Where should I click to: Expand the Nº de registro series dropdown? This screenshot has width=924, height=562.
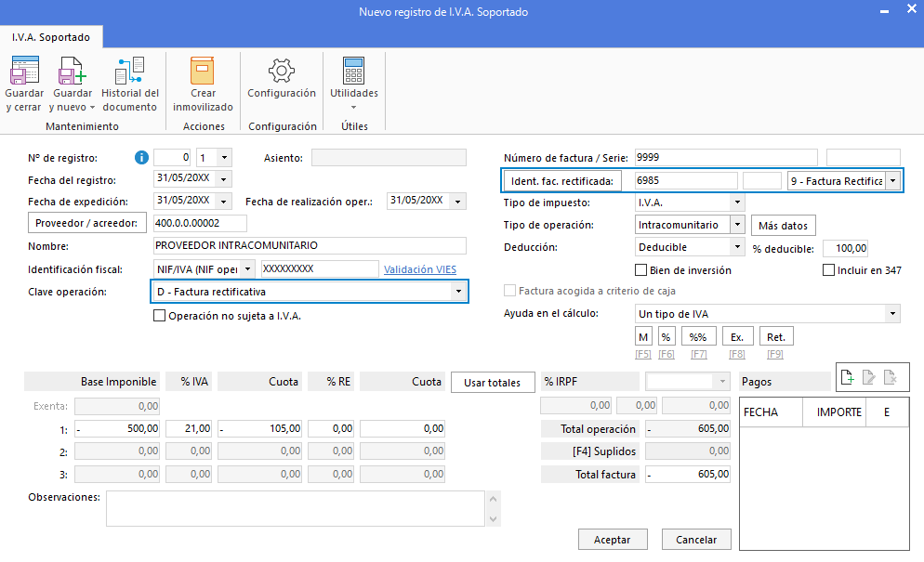click(224, 158)
